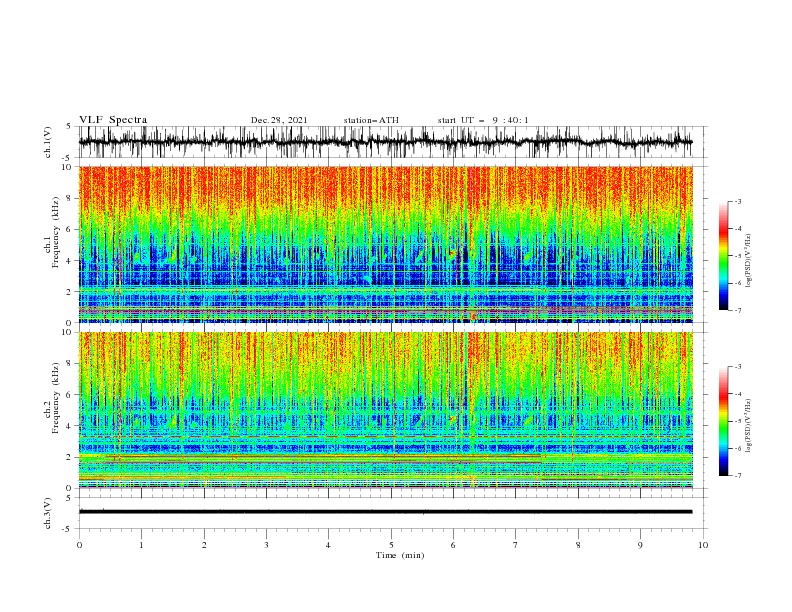Click time axis tick label "6"
Image resolution: width=792 pixels, height=612 pixels.
[453, 545]
